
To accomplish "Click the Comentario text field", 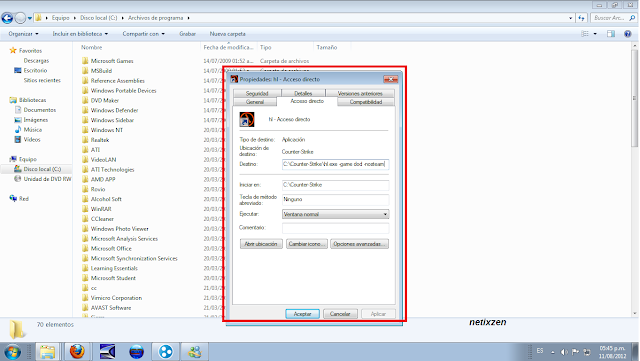I will tap(335, 228).
